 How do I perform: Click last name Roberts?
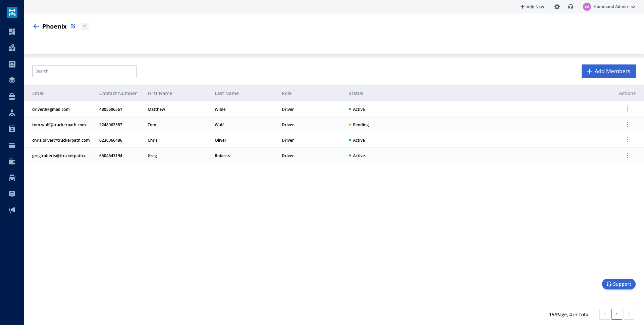coord(222,155)
